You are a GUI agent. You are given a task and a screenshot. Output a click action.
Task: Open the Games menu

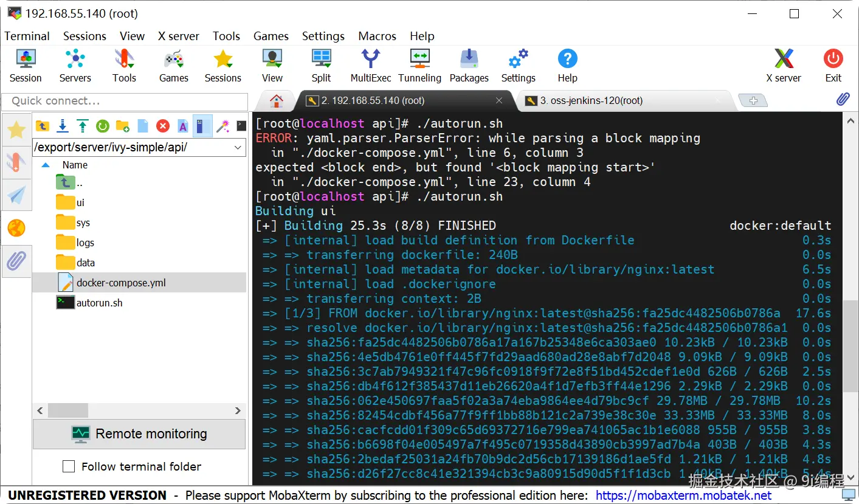[x=271, y=36]
